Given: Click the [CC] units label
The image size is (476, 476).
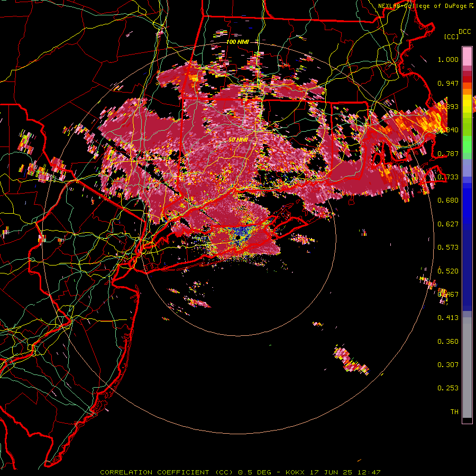Looking at the screenshot, I should [451, 36].
